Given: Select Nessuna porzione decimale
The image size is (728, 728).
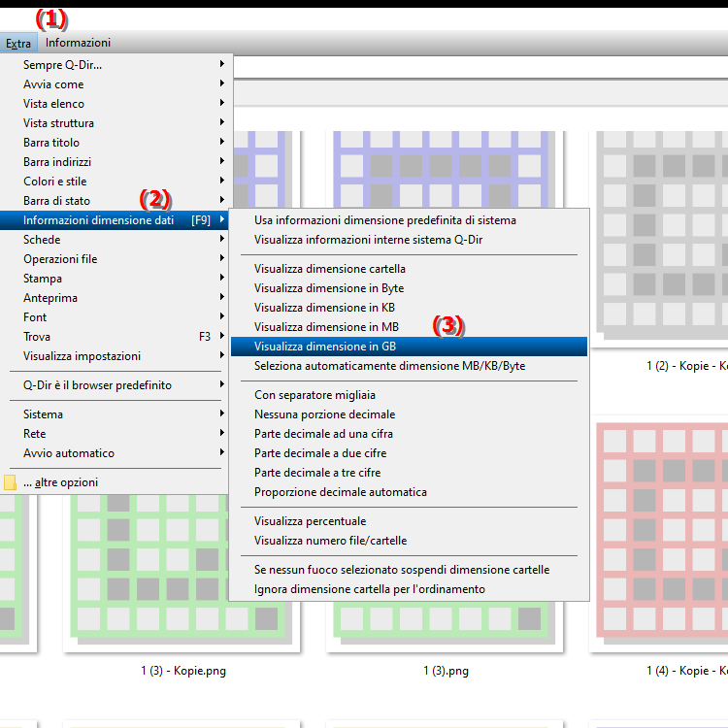Looking at the screenshot, I should [409, 414].
